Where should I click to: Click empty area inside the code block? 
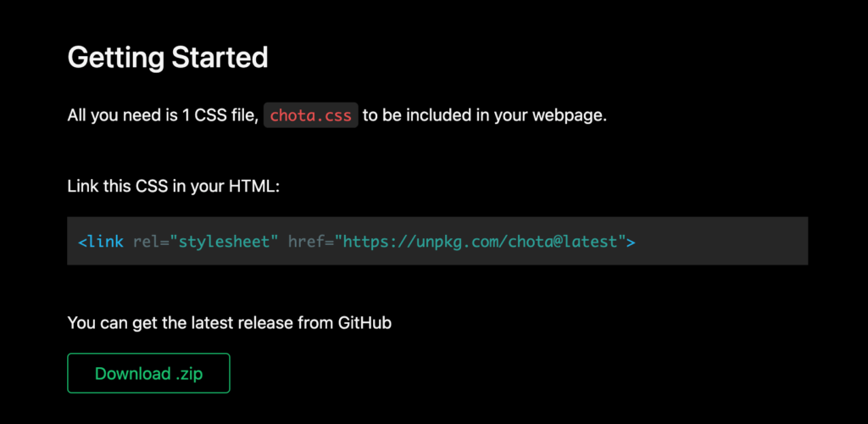pos(720,241)
